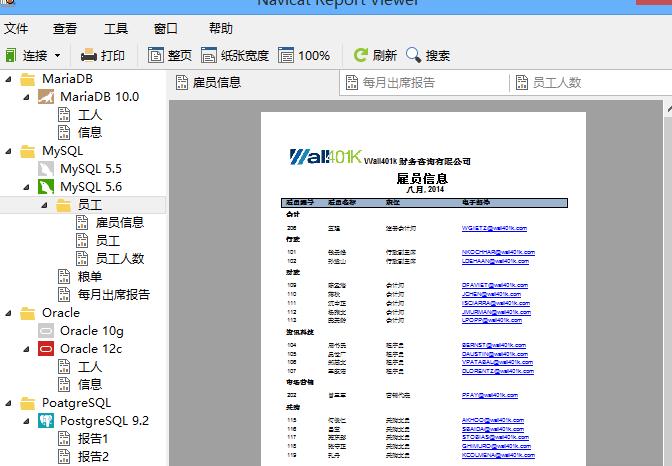Screen dimensions: 672x466
Task: Click the green MySQL 5.6 connection icon
Action: click(46, 187)
